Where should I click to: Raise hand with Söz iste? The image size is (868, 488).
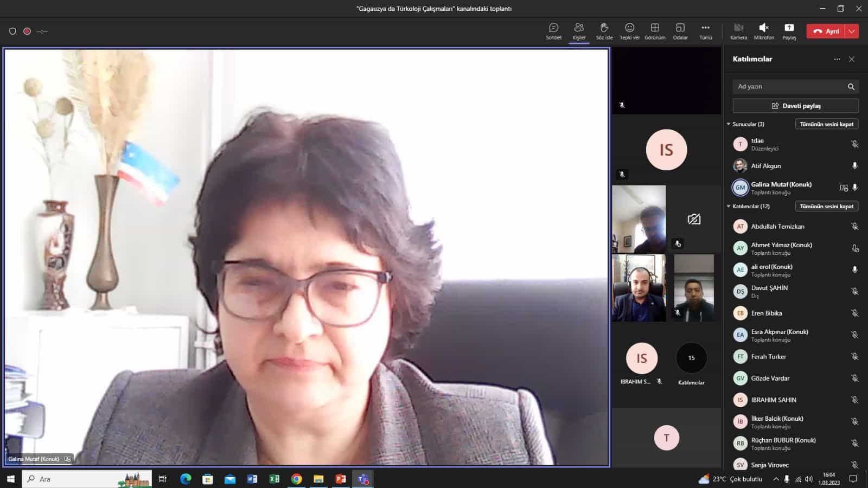click(x=604, y=31)
